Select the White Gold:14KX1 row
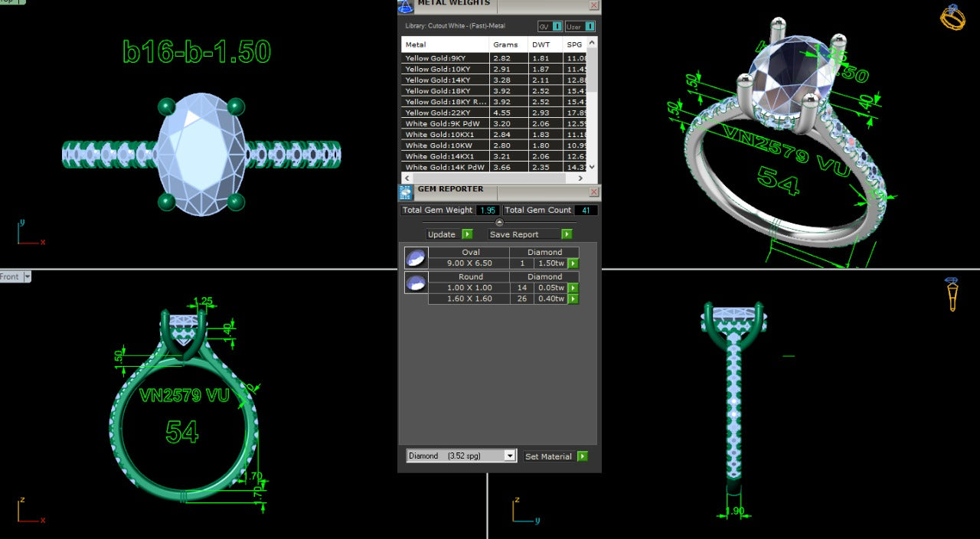Image resolution: width=980 pixels, height=539 pixels. [495, 156]
